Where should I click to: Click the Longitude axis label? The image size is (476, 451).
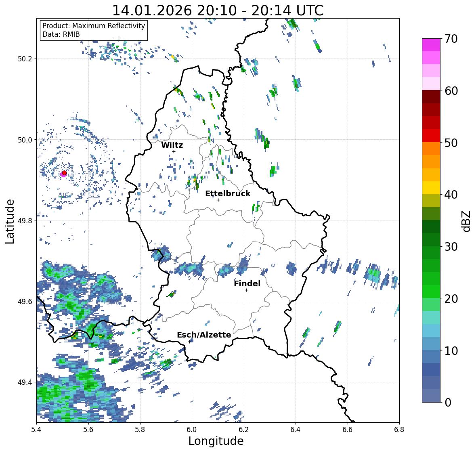216,441
